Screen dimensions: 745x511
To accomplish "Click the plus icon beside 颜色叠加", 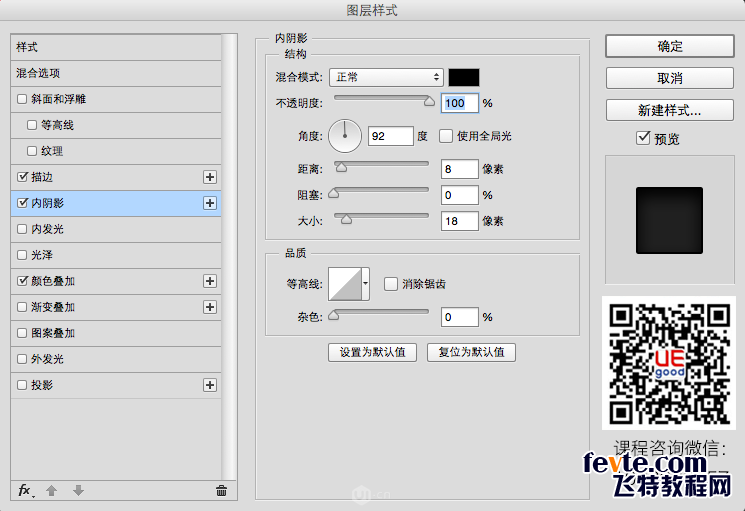I will (210, 281).
